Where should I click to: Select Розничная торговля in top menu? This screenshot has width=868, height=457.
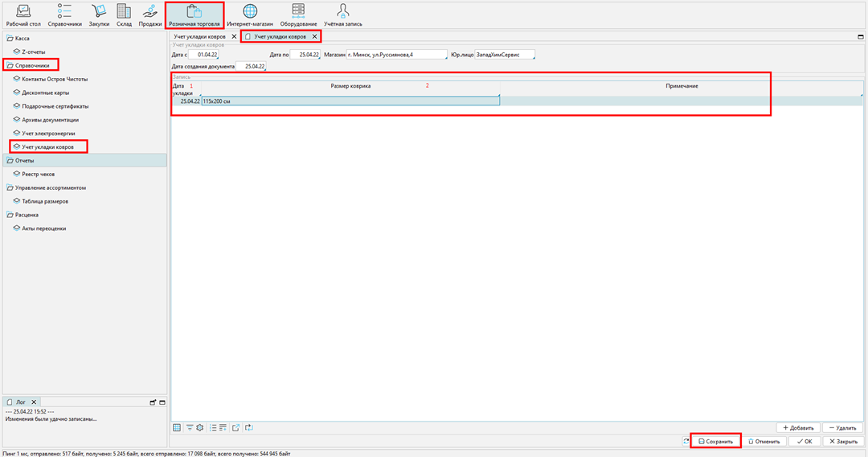(x=194, y=15)
